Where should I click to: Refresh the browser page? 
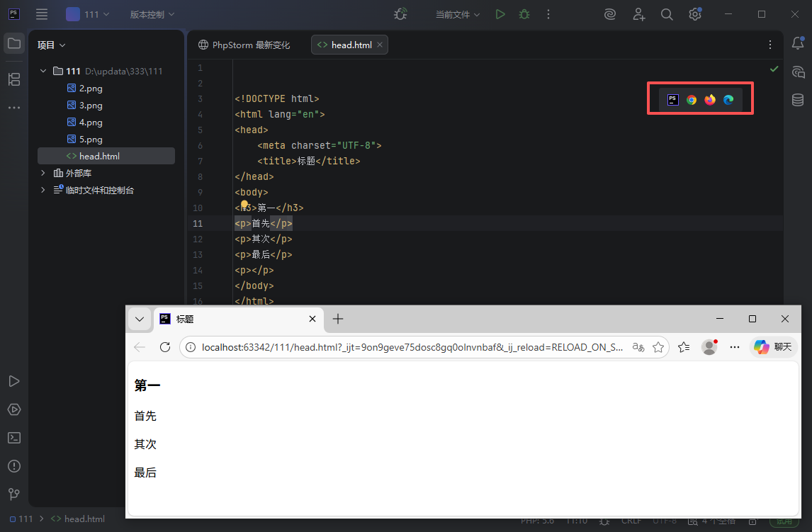click(x=165, y=347)
